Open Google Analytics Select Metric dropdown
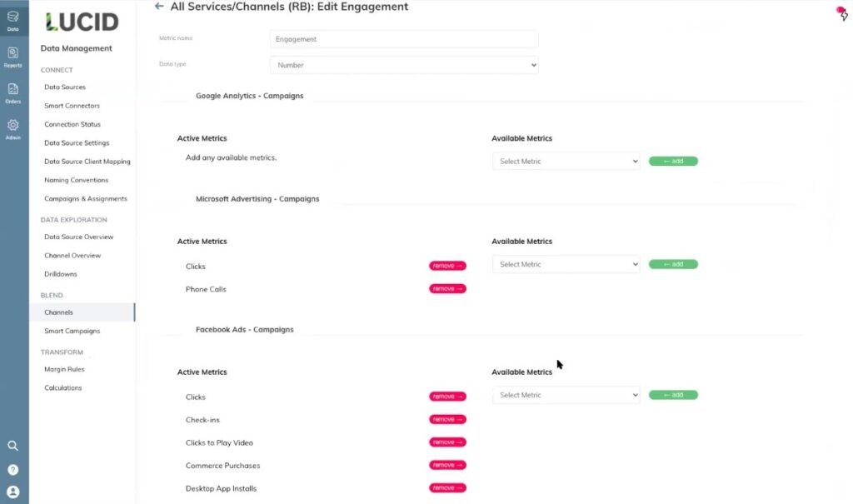 [x=566, y=162]
